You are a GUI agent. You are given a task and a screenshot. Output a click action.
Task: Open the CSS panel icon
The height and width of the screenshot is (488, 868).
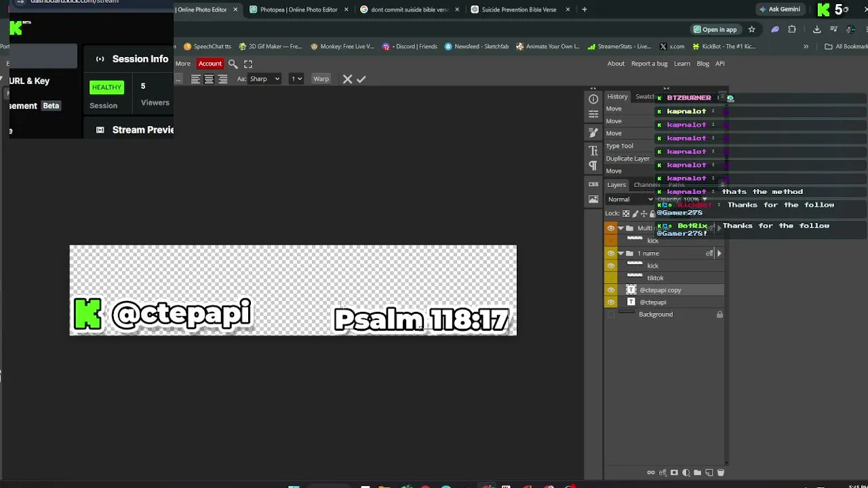click(x=593, y=184)
